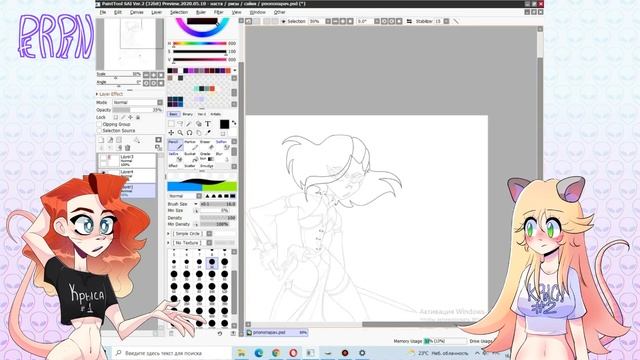The image size is (640, 360).
Task: Toggle Layer4 visibility eye
Action: [103, 173]
